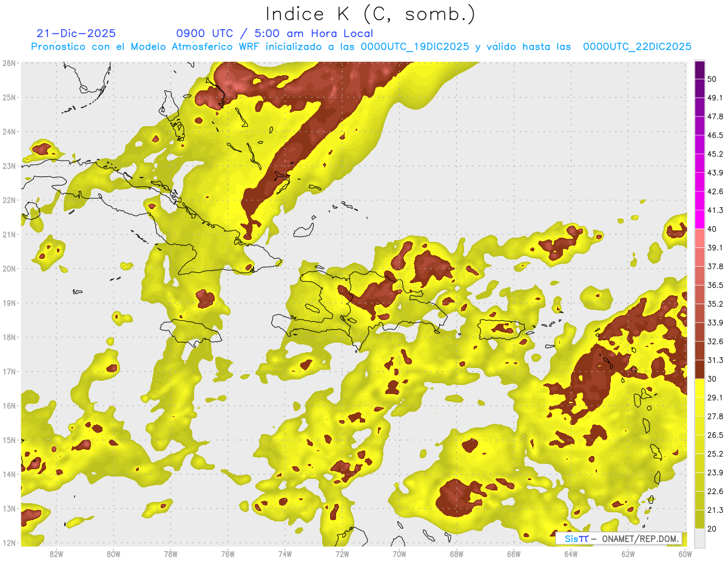Click the latitude axis label '25N'
728x562 pixels.
pos(9,97)
